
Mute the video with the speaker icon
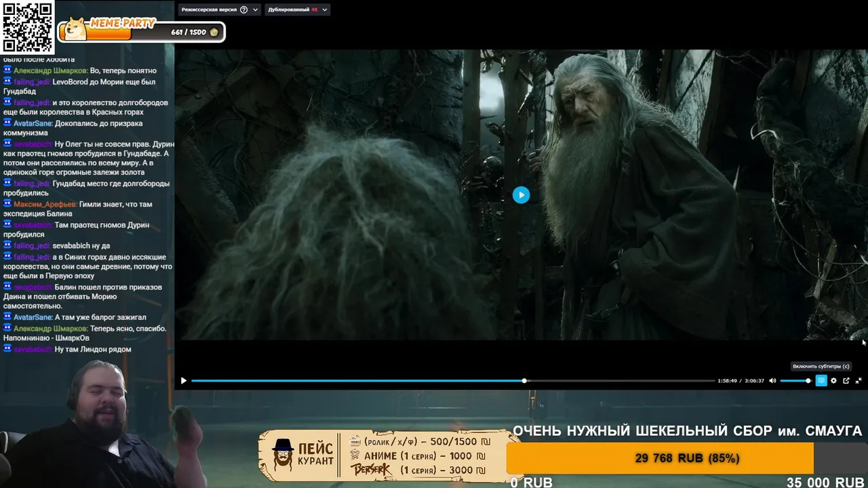pyautogui.click(x=772, y=381)
